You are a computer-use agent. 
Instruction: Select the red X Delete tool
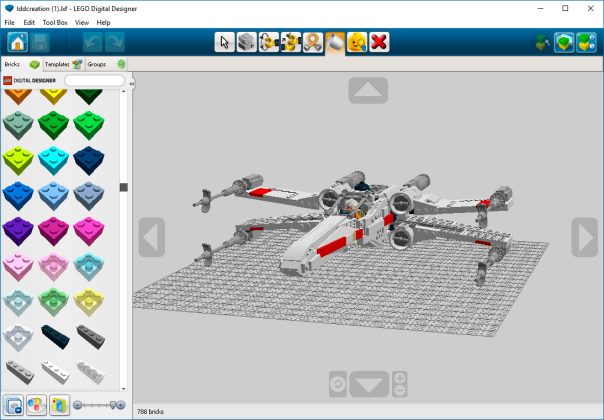[x=379, y=42]
